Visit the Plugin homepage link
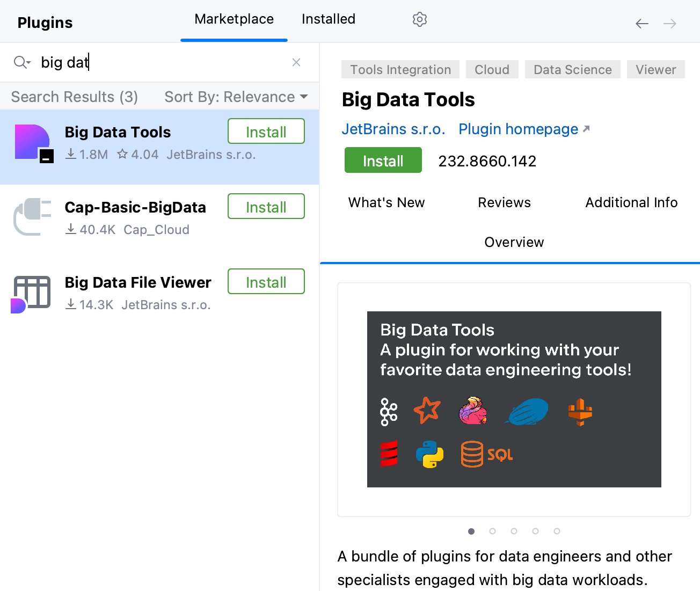The width and height of the screenshot is (700, 591). tap(517, 129)
